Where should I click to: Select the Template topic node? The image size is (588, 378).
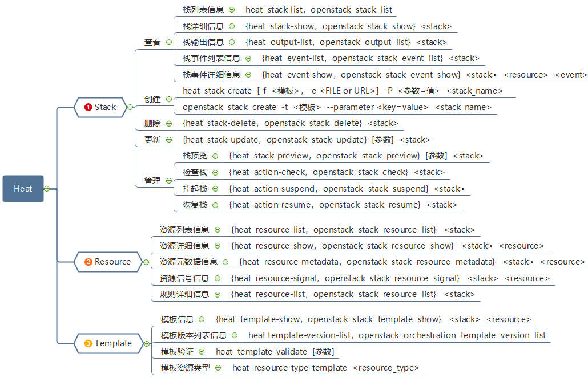(108, 344)
